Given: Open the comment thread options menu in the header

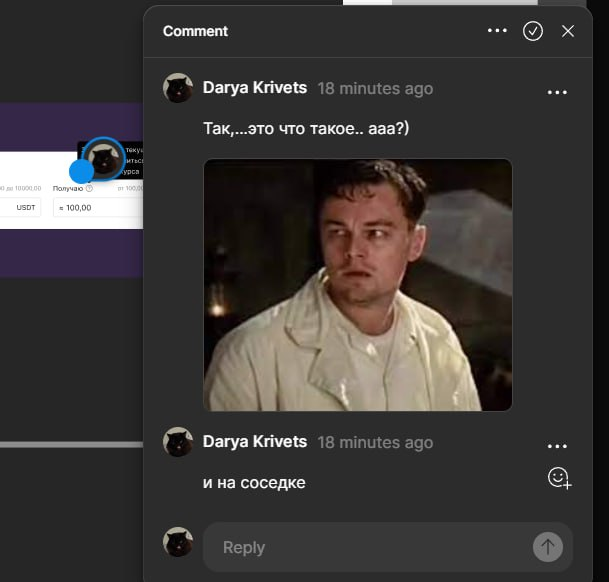Looking at the screenshot, I should pyautogui.click(x=497, y=30).
